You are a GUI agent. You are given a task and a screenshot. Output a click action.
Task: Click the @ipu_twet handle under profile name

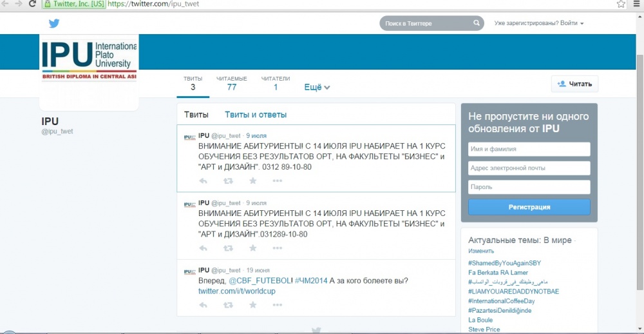(57, 132)
